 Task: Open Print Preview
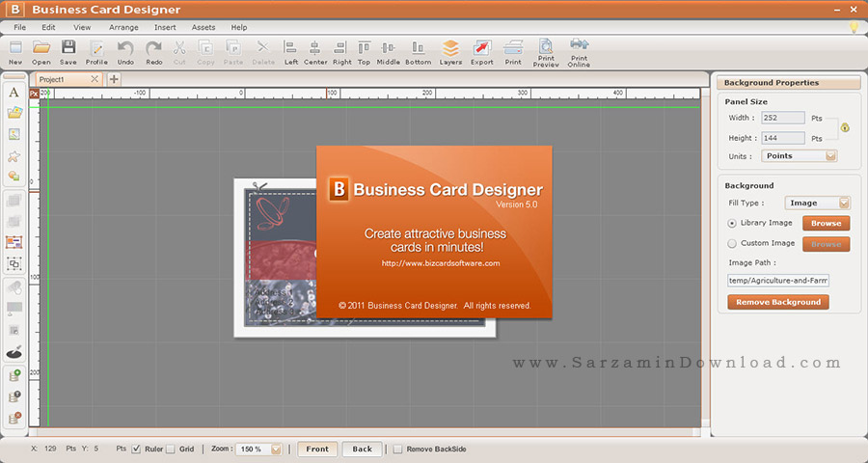(546, 53)
